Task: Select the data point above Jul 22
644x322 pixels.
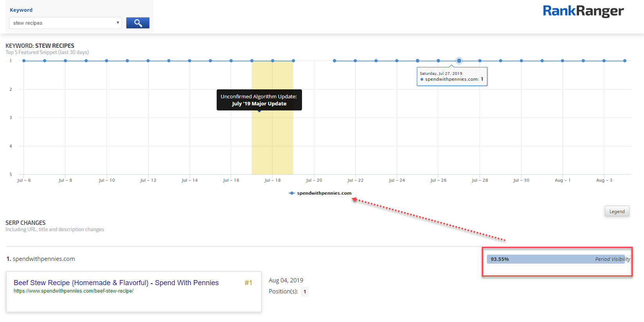Action: tap(355, 61)
